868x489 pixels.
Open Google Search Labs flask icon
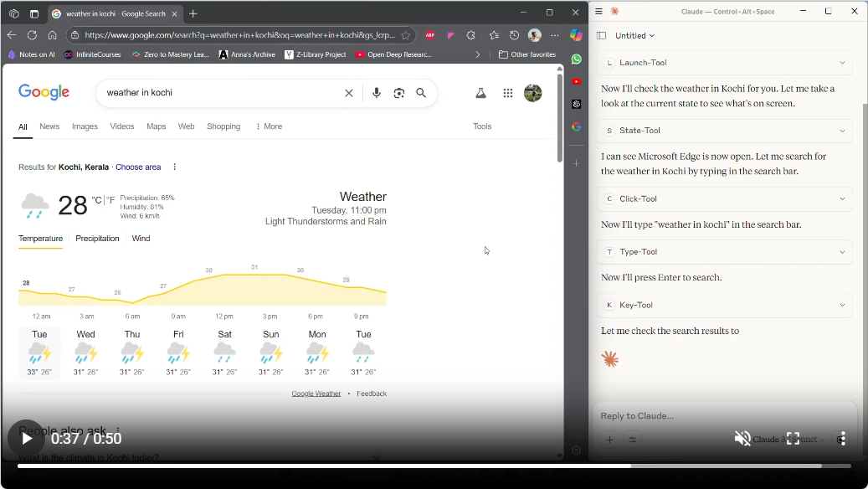[481, 93]
